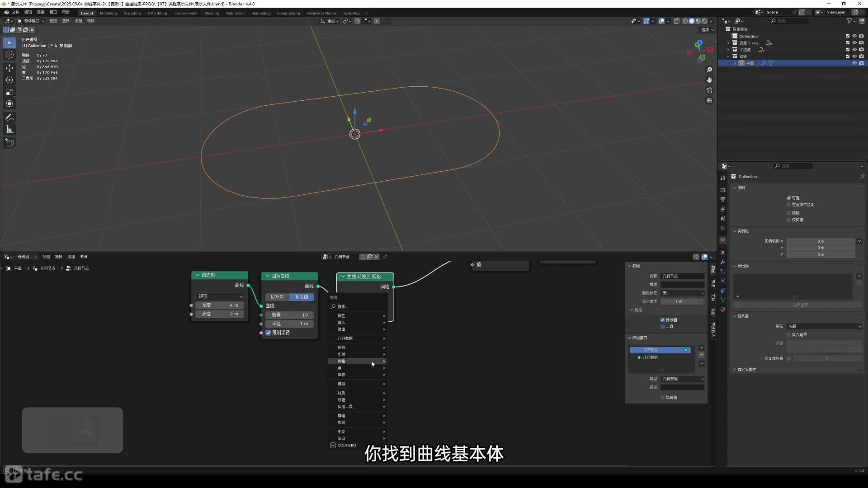Viewport: 868px width, 488px height.
Task: Click the viewport pan hand icon
Action: [709, 80]
